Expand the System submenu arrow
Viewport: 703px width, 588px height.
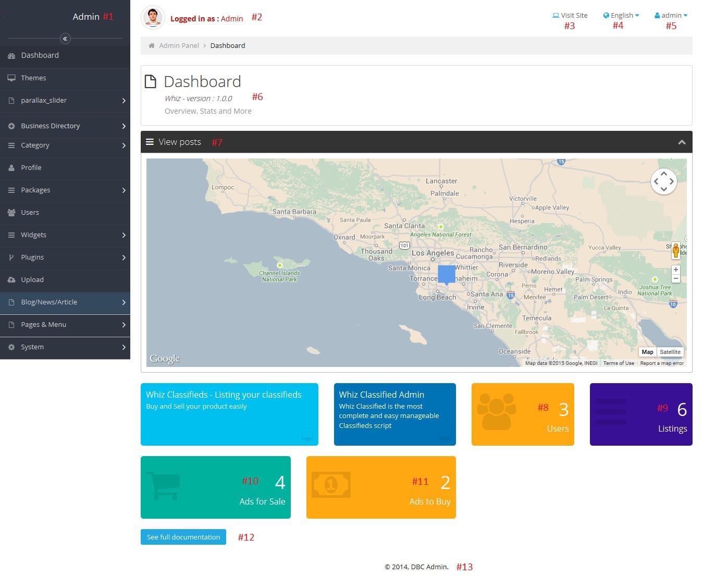[124, 347]
